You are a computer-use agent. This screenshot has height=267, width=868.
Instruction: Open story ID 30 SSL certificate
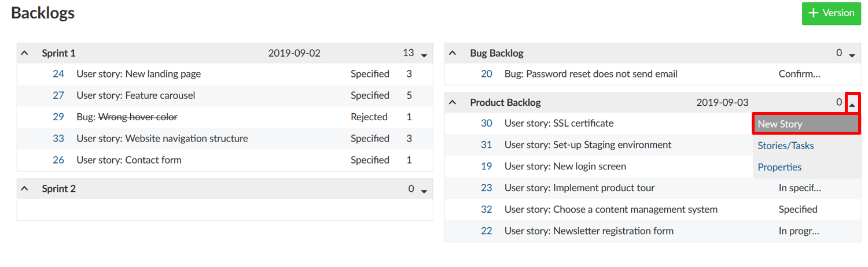487,123
